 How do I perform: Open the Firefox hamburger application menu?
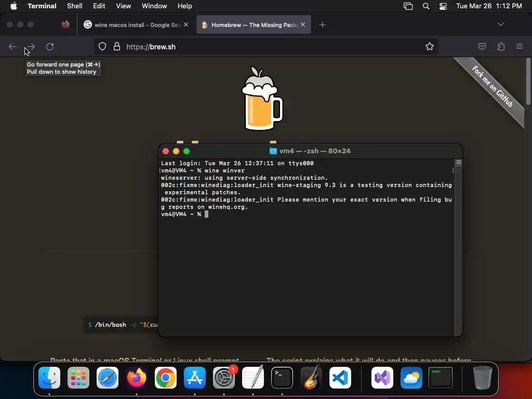pyautogui.click(x=519, y=46)
